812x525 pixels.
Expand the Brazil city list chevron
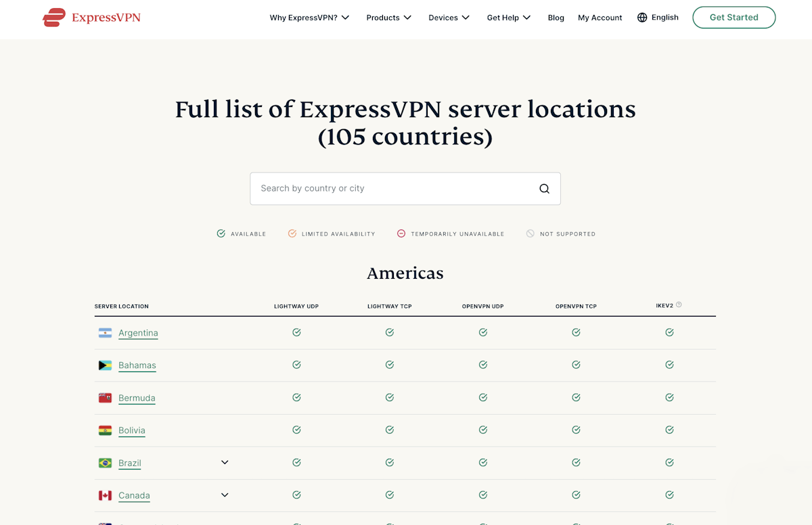point(225,462)
